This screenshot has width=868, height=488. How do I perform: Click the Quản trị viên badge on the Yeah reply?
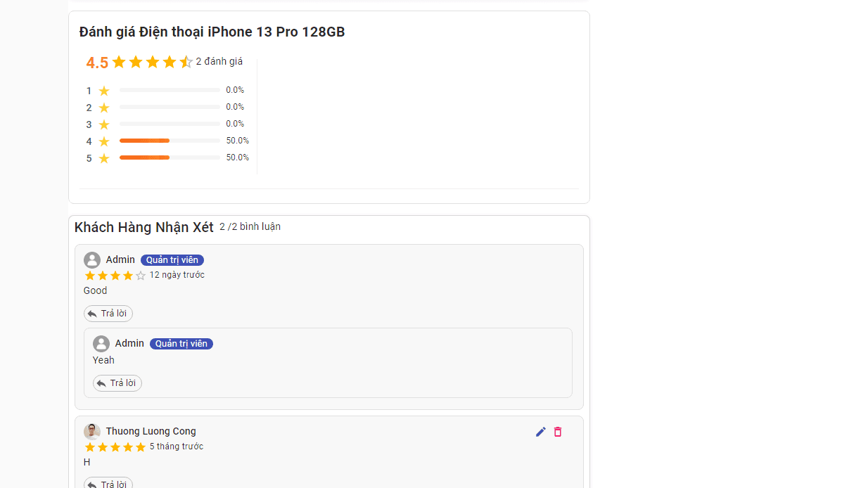181,344
